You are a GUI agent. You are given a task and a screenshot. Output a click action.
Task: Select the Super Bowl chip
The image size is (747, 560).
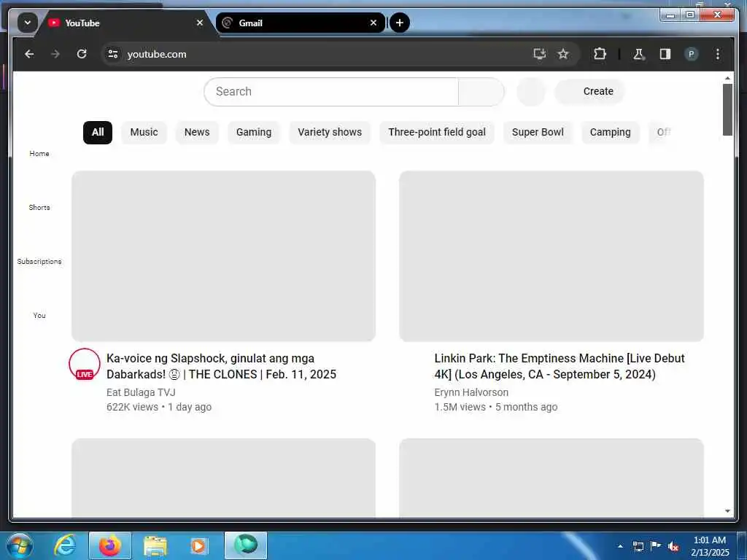coord(538,133)
